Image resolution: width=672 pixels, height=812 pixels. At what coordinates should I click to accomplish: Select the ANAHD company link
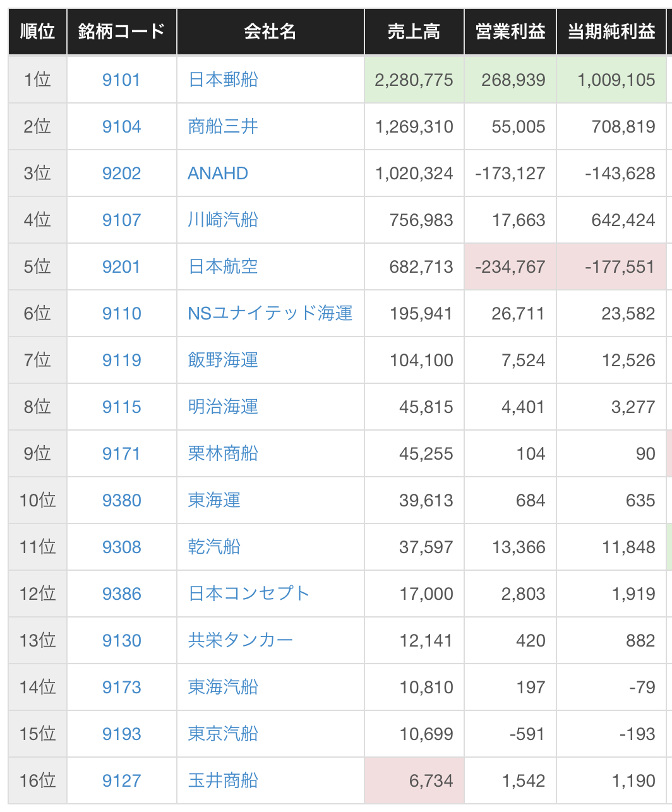coord(218,174)
